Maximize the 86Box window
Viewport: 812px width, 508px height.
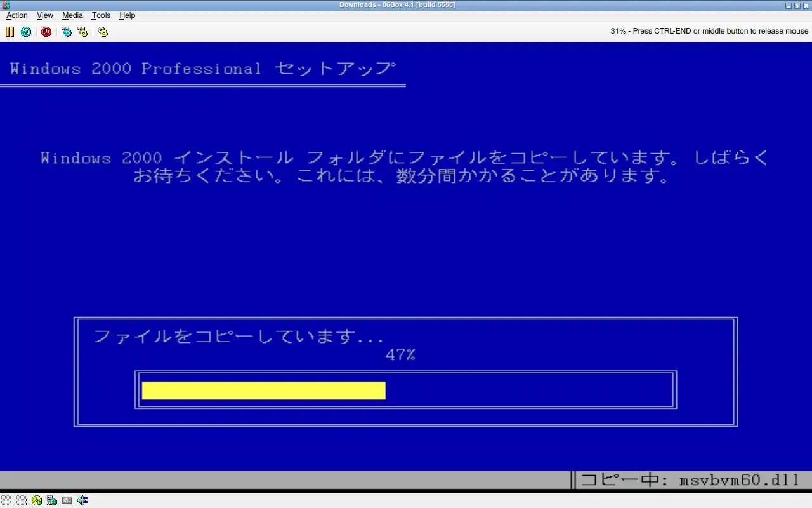click(x=797, y=5)
